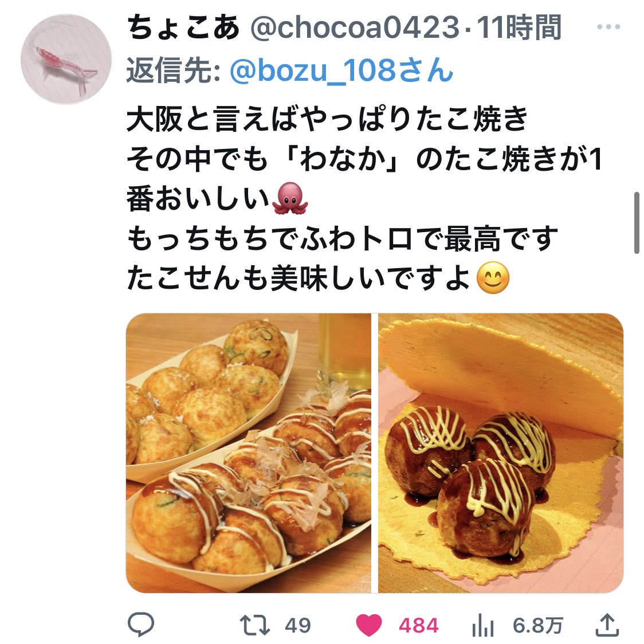Image resolution: width=644 pixels, height=644 pixels.
Task: Click the smiling face emoji
Action: coord(493,277)
